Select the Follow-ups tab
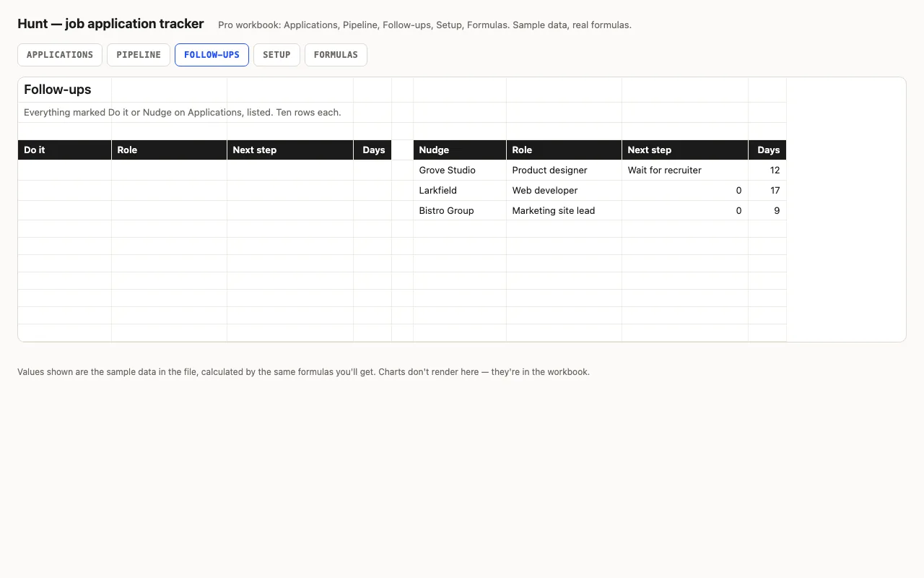 click(x=212, y=55)
